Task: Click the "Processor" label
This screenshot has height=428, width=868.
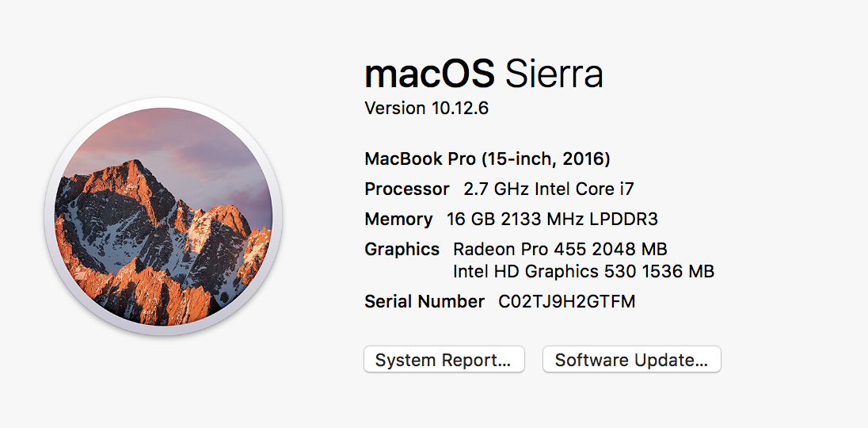Action: [x=406, y=189]
